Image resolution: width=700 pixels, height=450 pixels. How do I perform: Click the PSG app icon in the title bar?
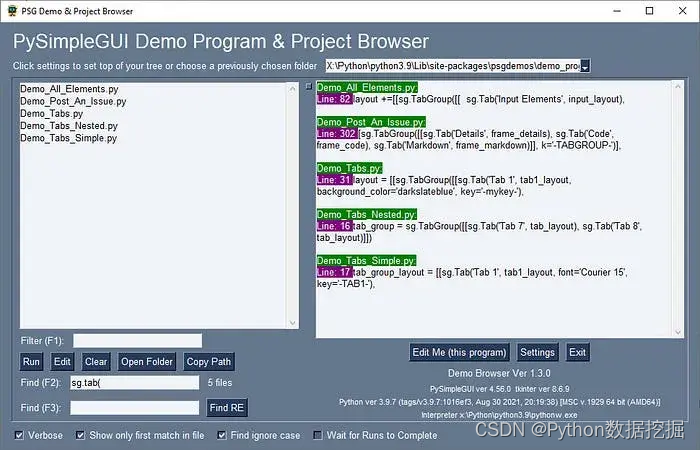12,11
